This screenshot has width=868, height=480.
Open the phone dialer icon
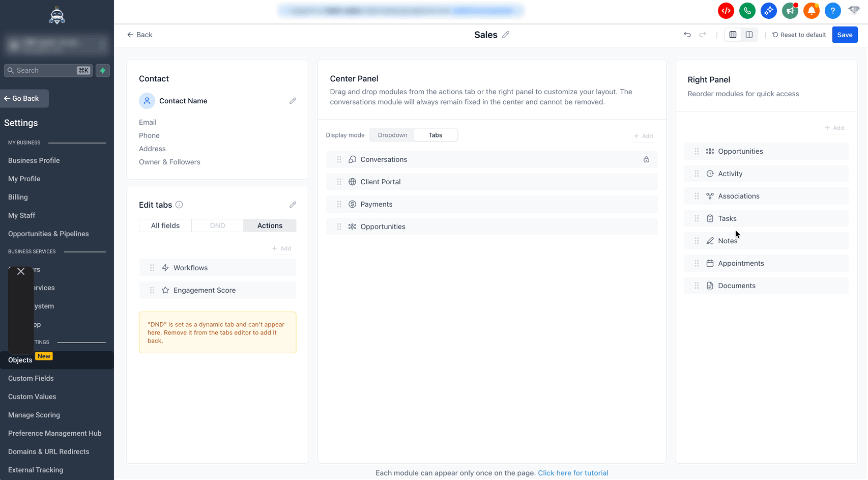pos(747,11)
